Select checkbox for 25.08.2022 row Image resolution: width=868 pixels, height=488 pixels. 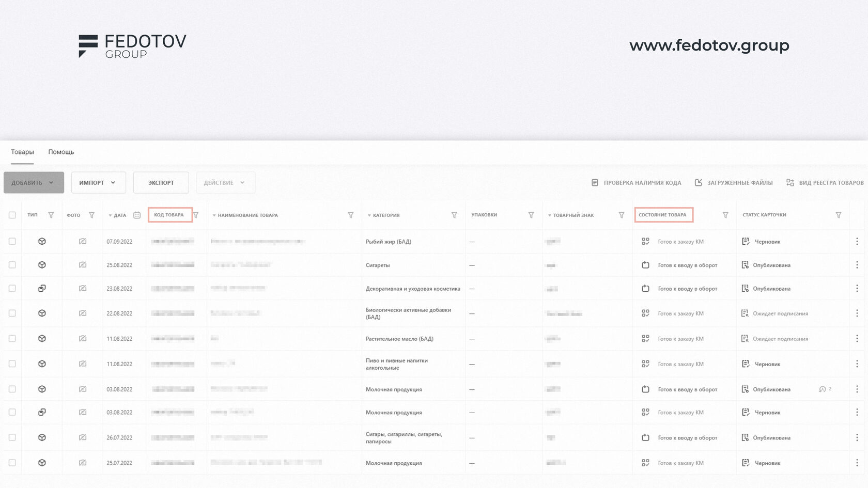12,265
